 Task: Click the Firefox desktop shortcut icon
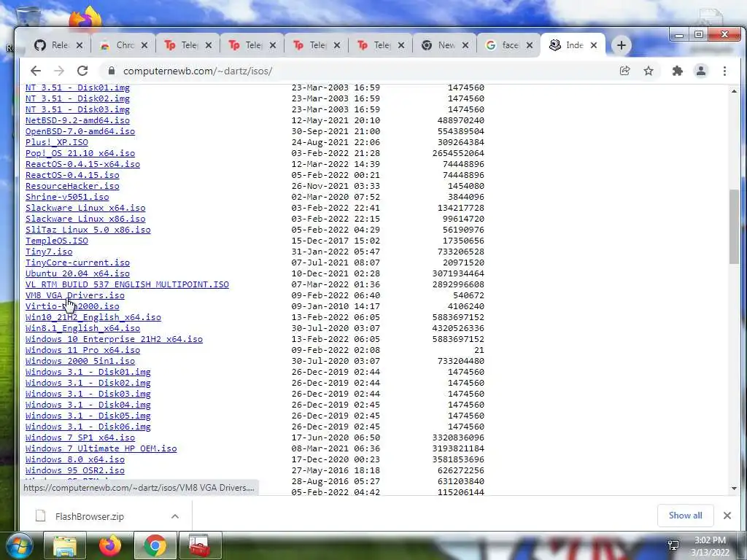[86, 18]
